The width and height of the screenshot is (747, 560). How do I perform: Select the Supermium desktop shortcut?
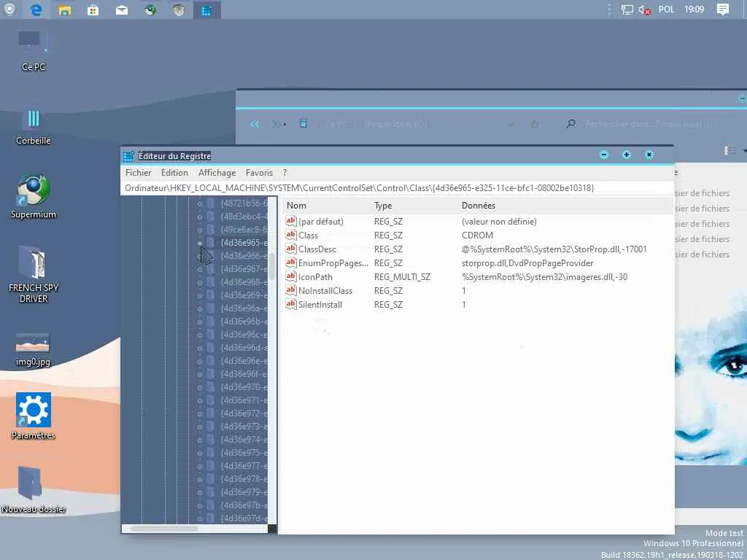click(x=33, y=197)
